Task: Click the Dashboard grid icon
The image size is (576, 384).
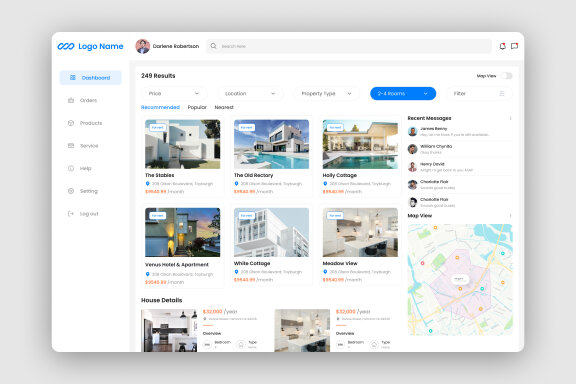Action: tap(73, 78)
